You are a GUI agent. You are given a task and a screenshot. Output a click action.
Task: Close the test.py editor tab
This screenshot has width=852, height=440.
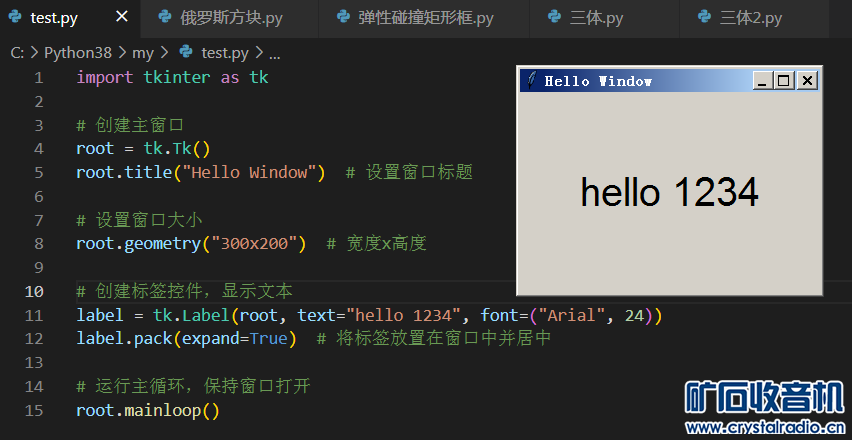click(121, 18)
